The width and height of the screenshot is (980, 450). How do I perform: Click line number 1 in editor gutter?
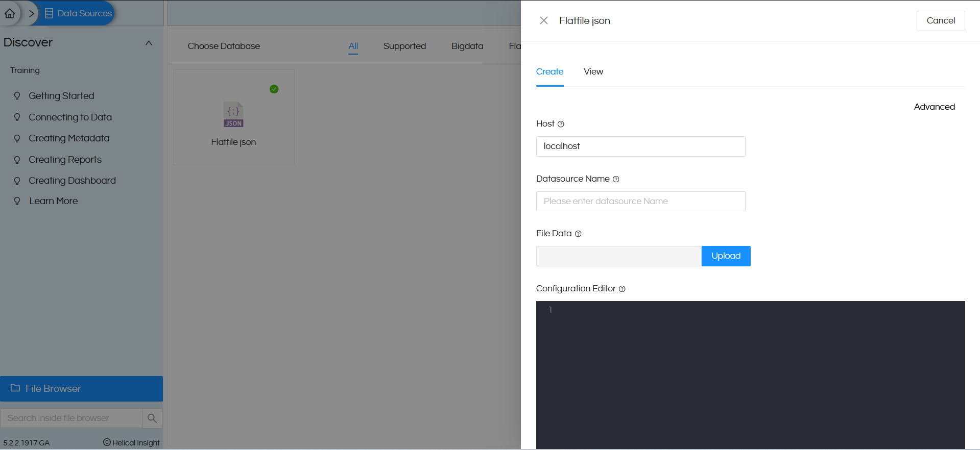pos(551,310)
